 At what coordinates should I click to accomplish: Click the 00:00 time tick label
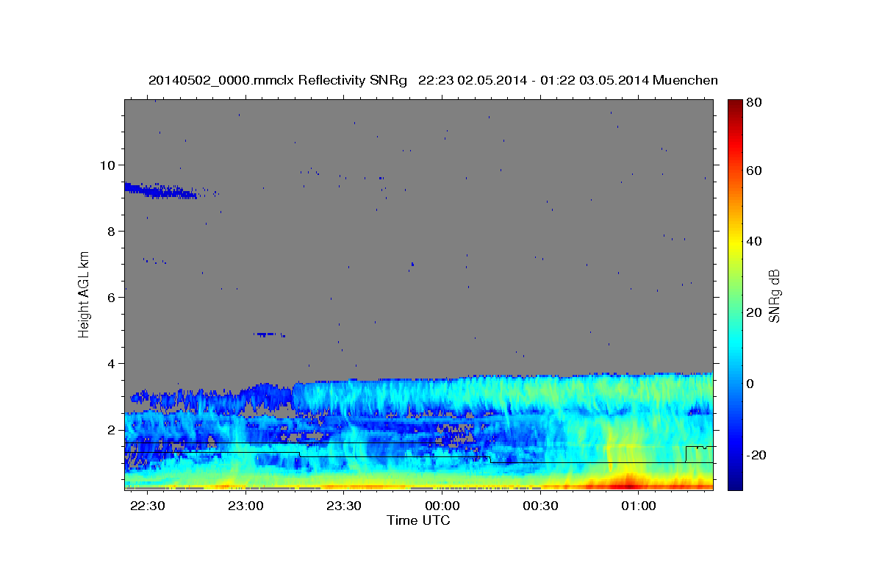[x=442, y=506]
